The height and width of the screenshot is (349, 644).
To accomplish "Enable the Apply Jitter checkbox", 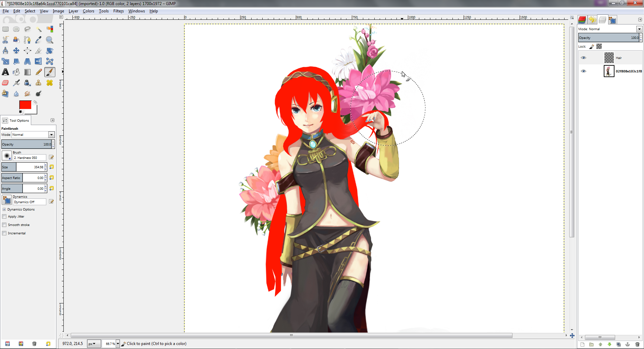I will coord(4,217).
